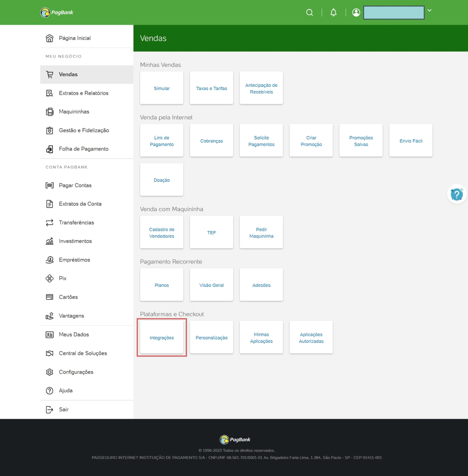Open Extratos e Relatórios menu item
This screenshot has height=476, width=468.
click(84, 93)
